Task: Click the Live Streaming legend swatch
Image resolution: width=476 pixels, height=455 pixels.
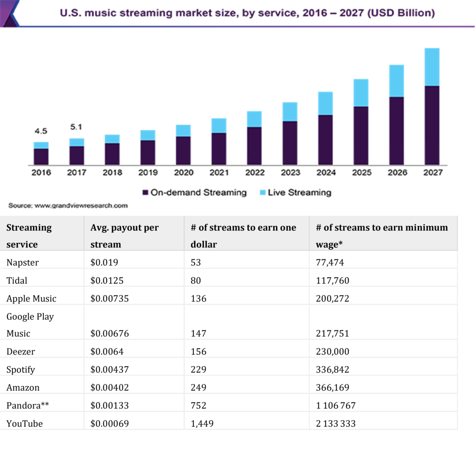Action: pos(263,192)
